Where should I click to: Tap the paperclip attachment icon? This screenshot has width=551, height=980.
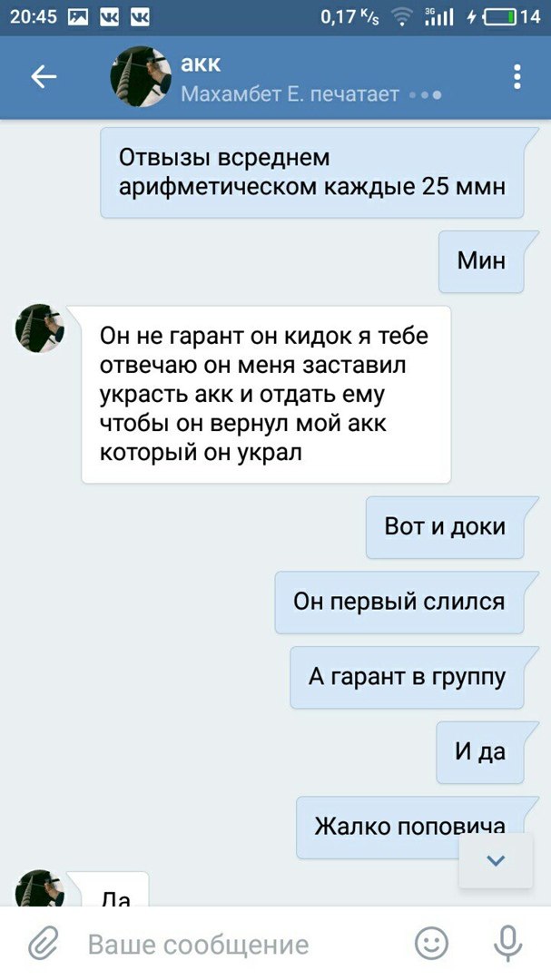(44, 944)
